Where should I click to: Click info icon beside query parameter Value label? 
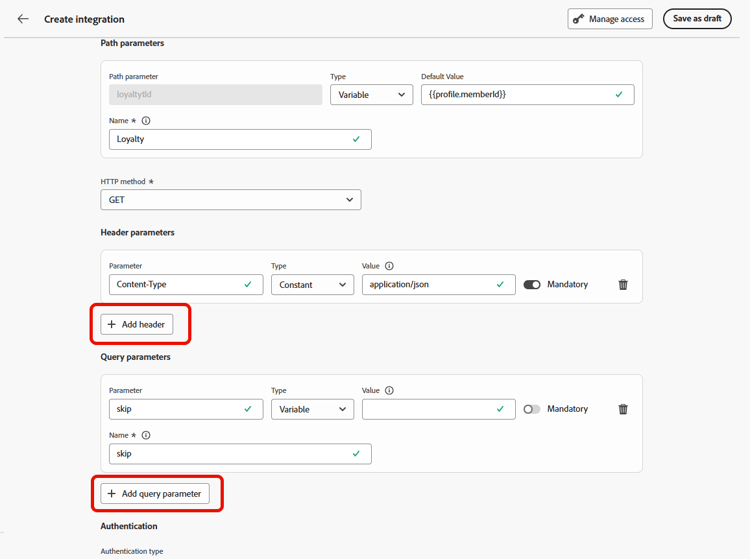[389, 391]
